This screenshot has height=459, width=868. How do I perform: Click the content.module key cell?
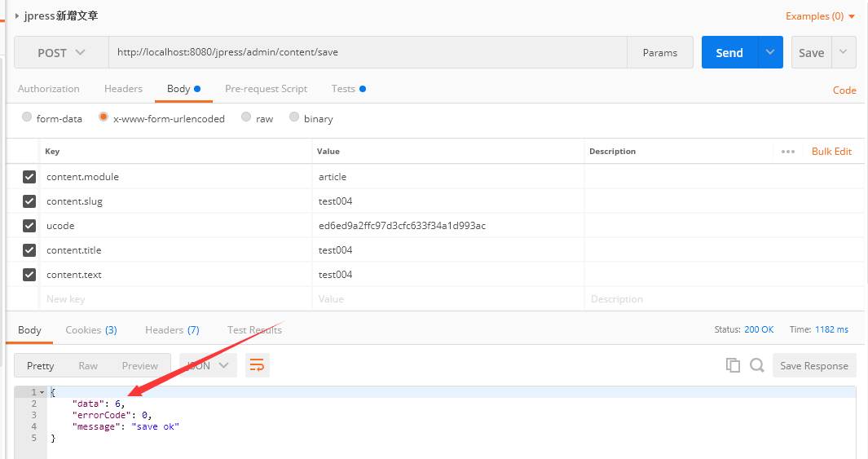click(x=176, y=177)
